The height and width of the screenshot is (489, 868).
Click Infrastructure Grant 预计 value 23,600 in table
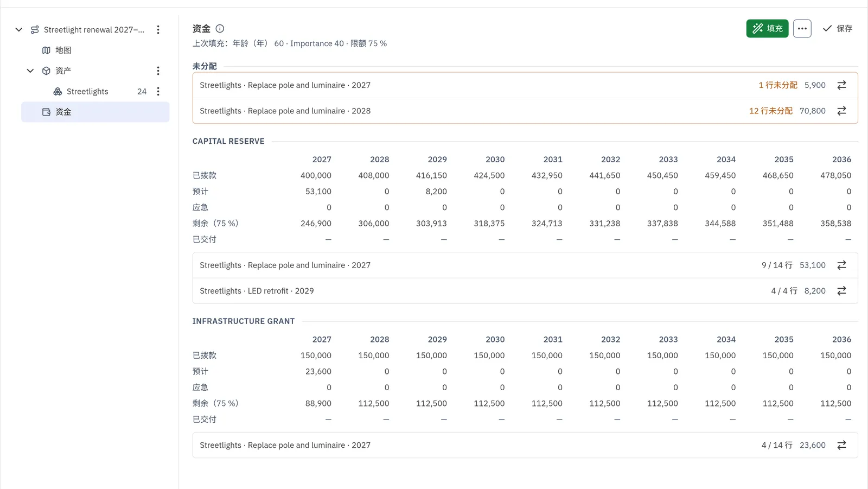(x=318, y=372)
